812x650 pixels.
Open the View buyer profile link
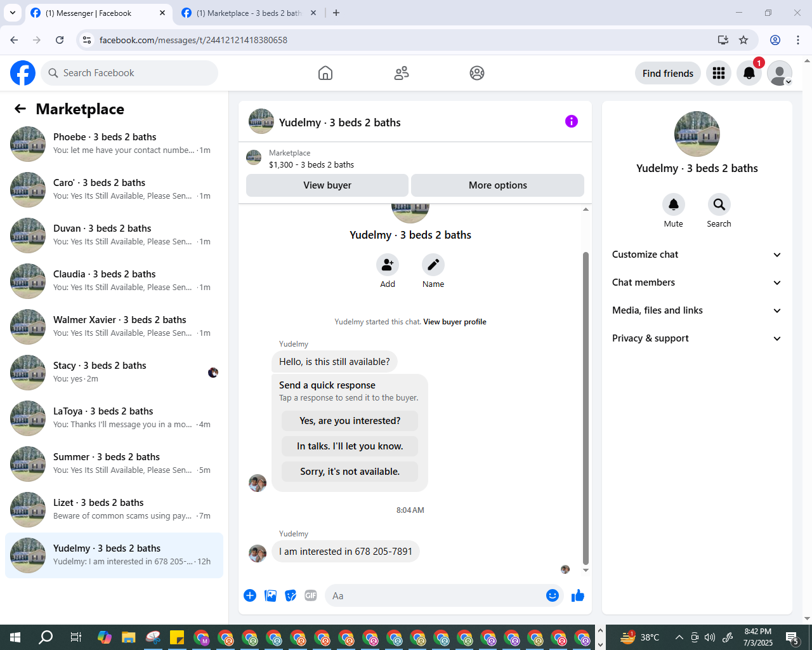[455, 322]
